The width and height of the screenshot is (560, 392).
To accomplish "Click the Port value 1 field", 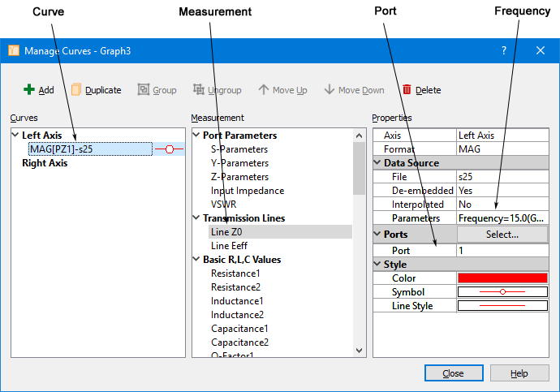I will click(502, 250).
